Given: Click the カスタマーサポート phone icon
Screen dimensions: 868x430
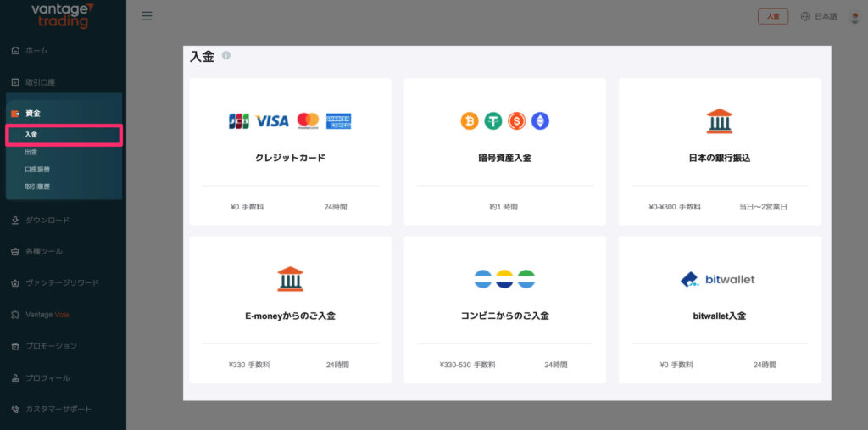Looking at the screenshot, I should point(15,410).
